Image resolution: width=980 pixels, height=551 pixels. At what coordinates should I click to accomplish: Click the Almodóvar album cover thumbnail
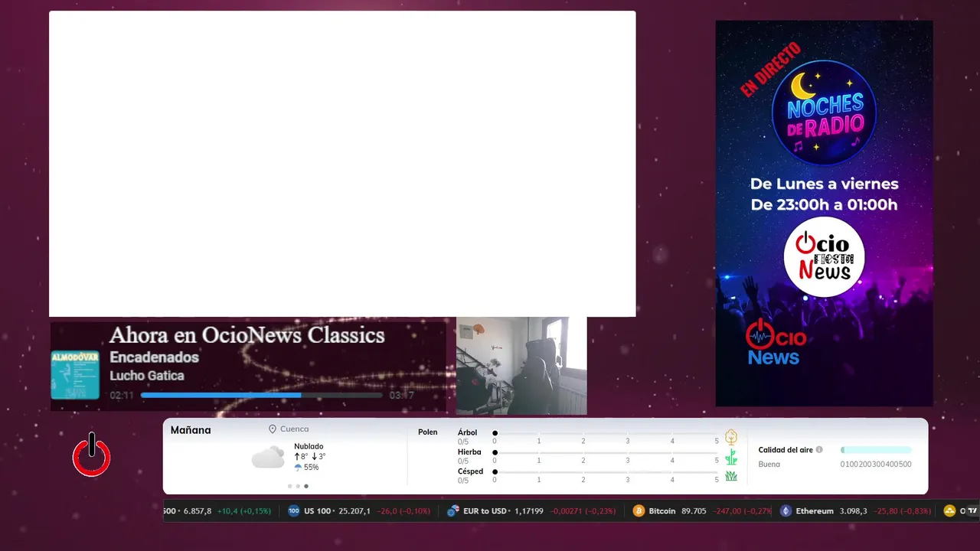pos(75,375)
